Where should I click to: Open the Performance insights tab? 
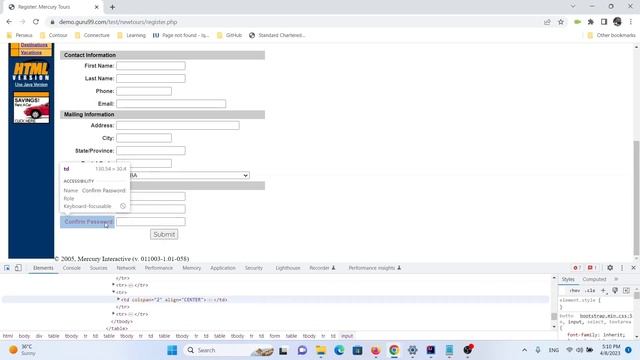tap(375, 268)
